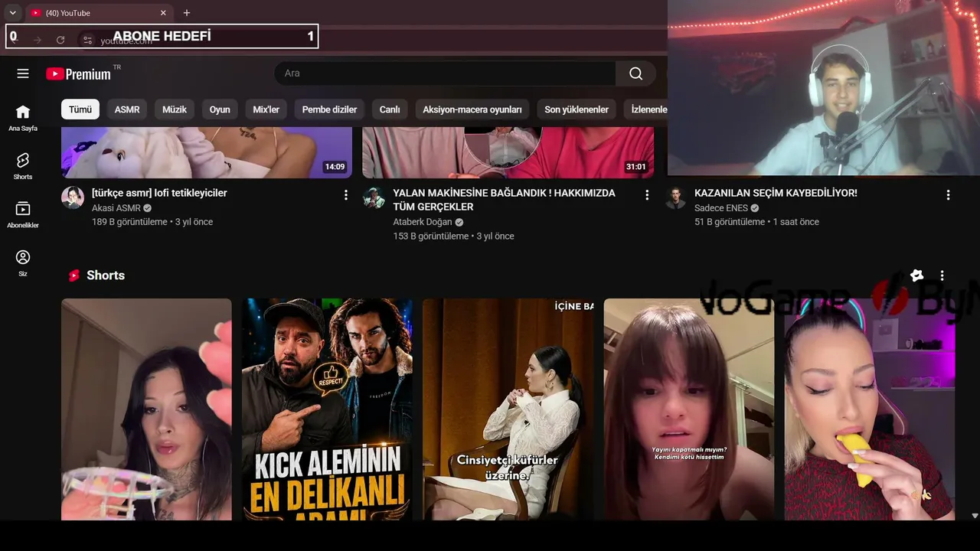Click the Shorts shelf remix icon
Image resolution: width=980 pixels, height=551 pixels.
coord(916,275)
